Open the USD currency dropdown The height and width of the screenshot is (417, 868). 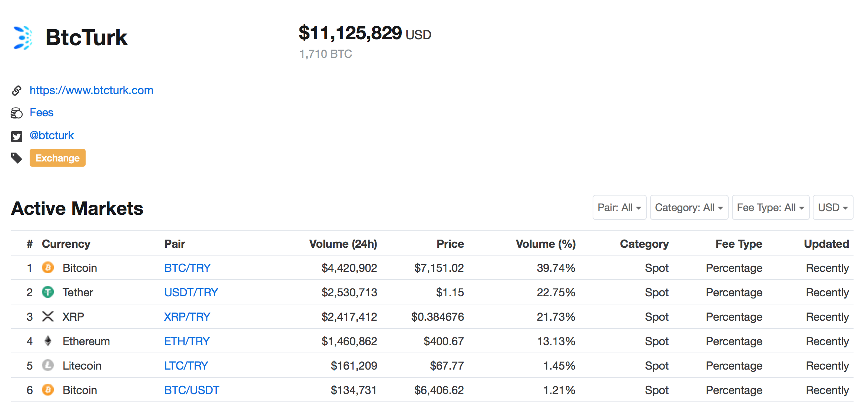(x=832, y=207)
